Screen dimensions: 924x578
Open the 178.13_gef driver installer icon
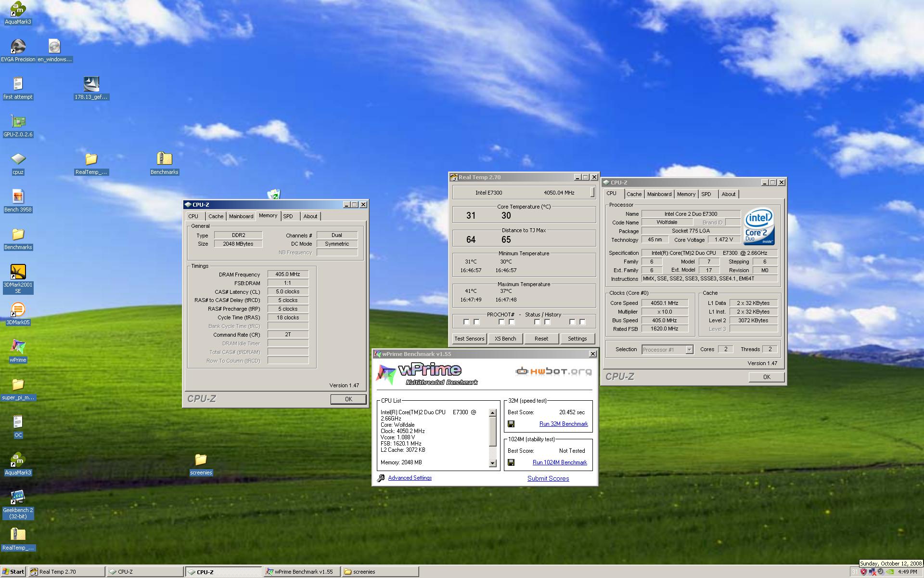tap(91, 88)
